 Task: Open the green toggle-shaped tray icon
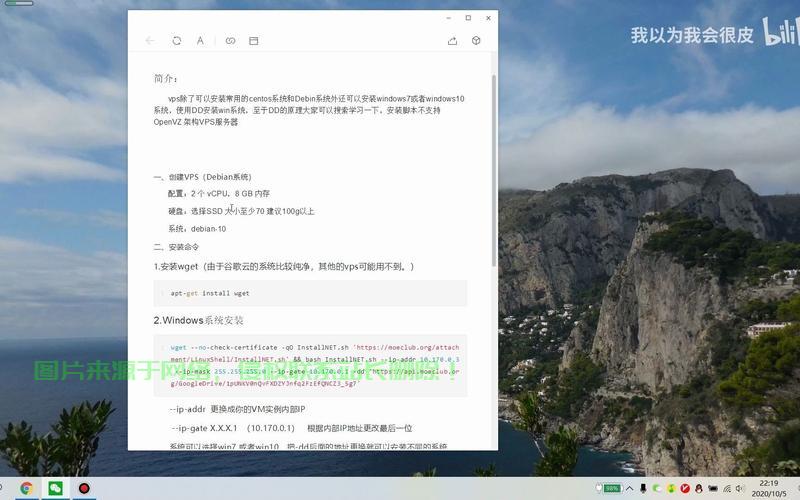(657, 488)
